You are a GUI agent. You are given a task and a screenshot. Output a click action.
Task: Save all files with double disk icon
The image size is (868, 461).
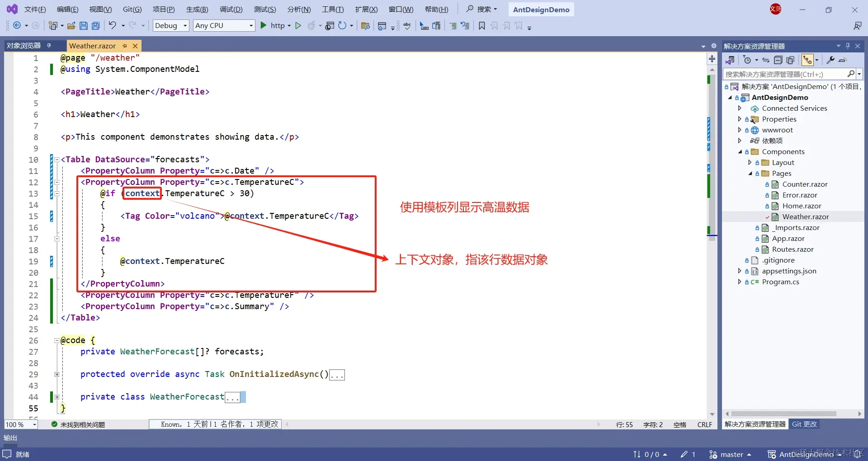[x=96, y=26]
